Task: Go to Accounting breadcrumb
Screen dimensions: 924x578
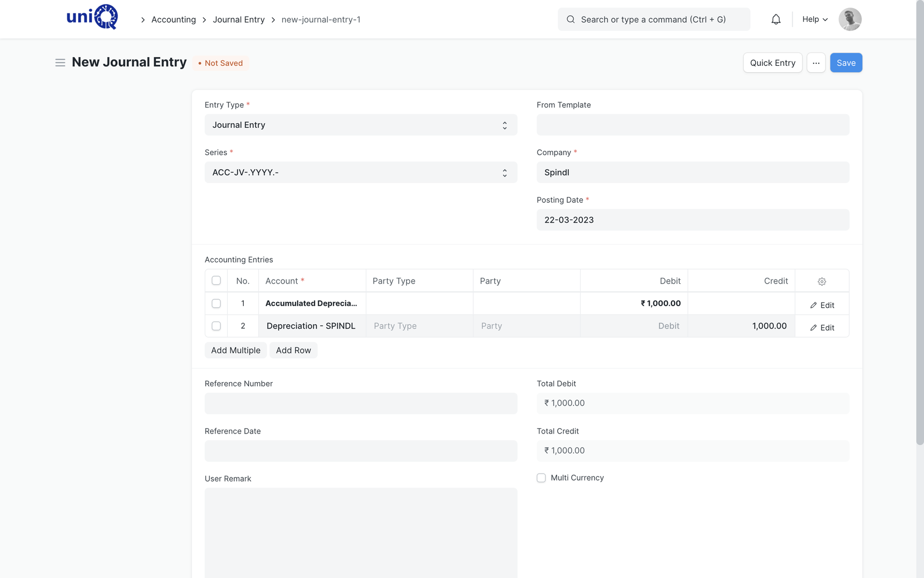Action: 174,20
